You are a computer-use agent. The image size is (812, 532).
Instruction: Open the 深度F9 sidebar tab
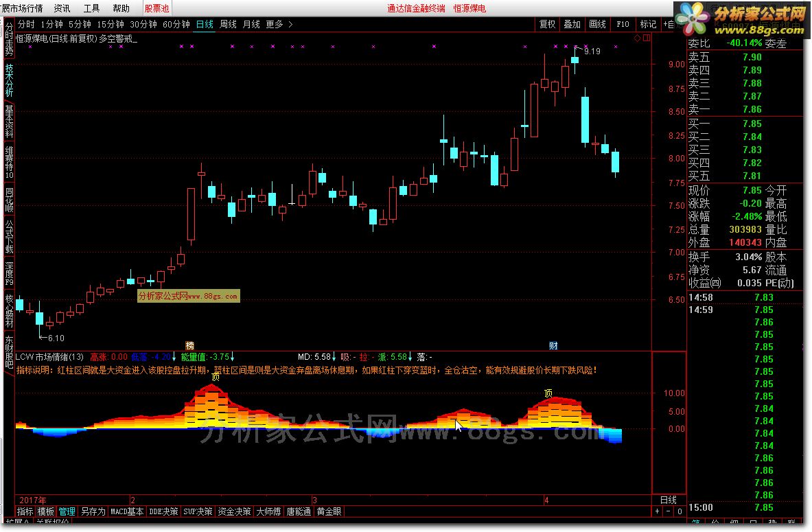point(9,273)
